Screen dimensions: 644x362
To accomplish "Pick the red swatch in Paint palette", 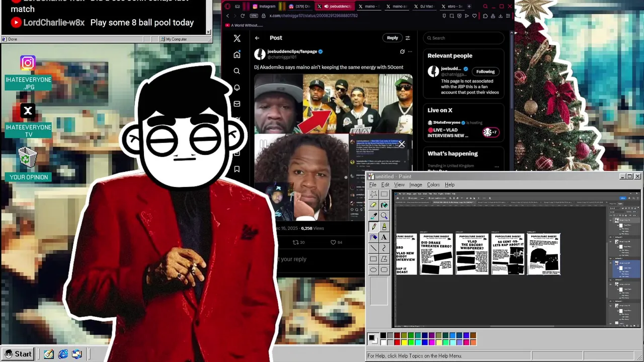I will coord(397,342).
